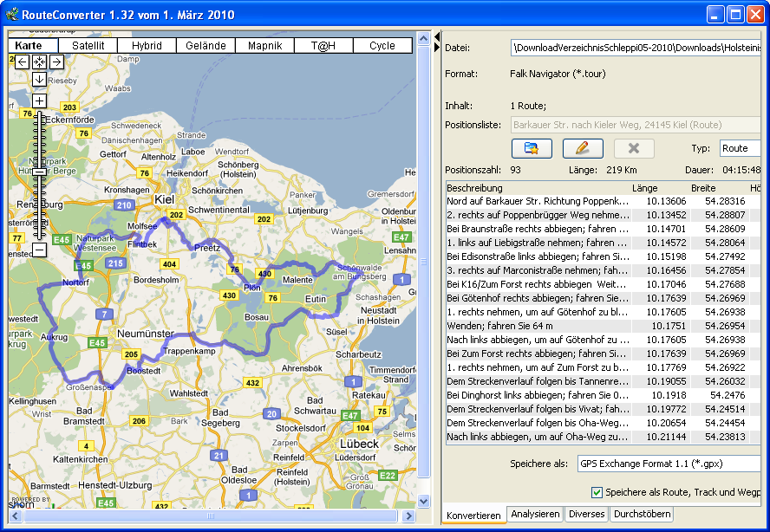Click the map recenter icon between arrows
Screen dimensions: 770x532
point(39,62)
